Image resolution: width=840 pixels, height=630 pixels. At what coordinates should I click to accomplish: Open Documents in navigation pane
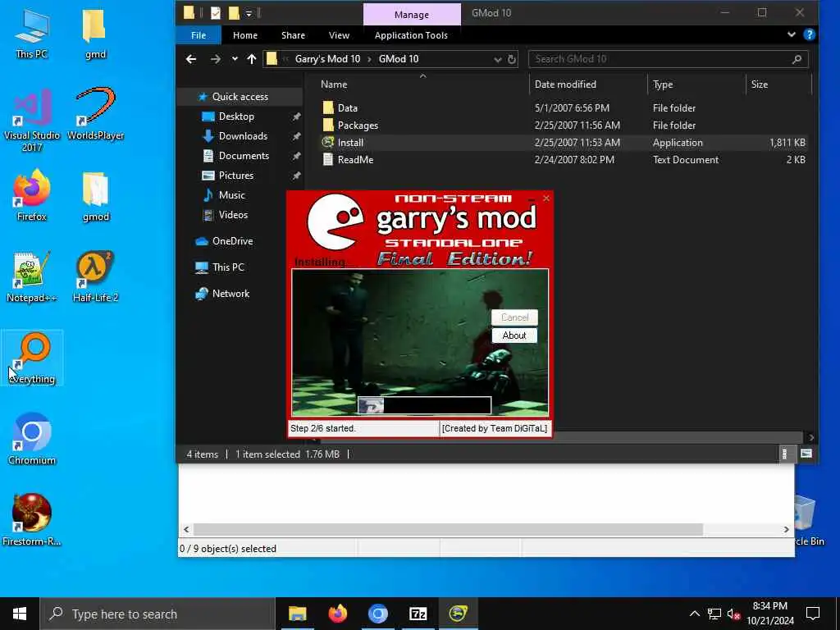(244, 156)
